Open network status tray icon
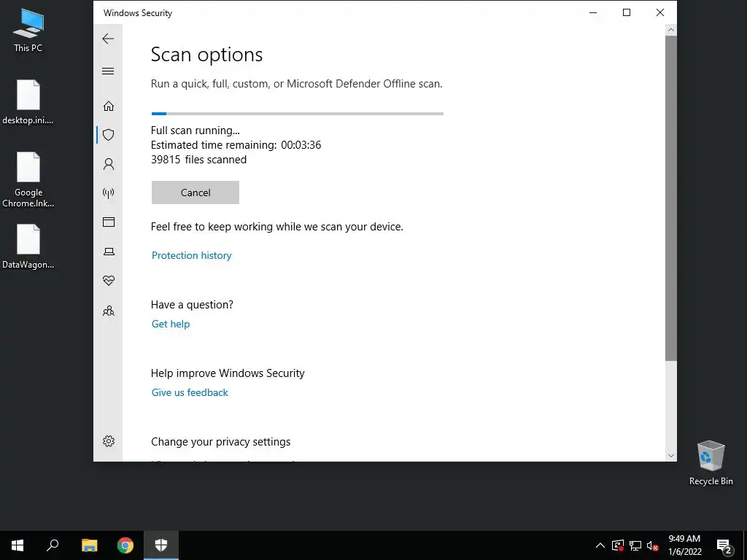The height and width of the screenshot is (560, 747). pos(635,545)
